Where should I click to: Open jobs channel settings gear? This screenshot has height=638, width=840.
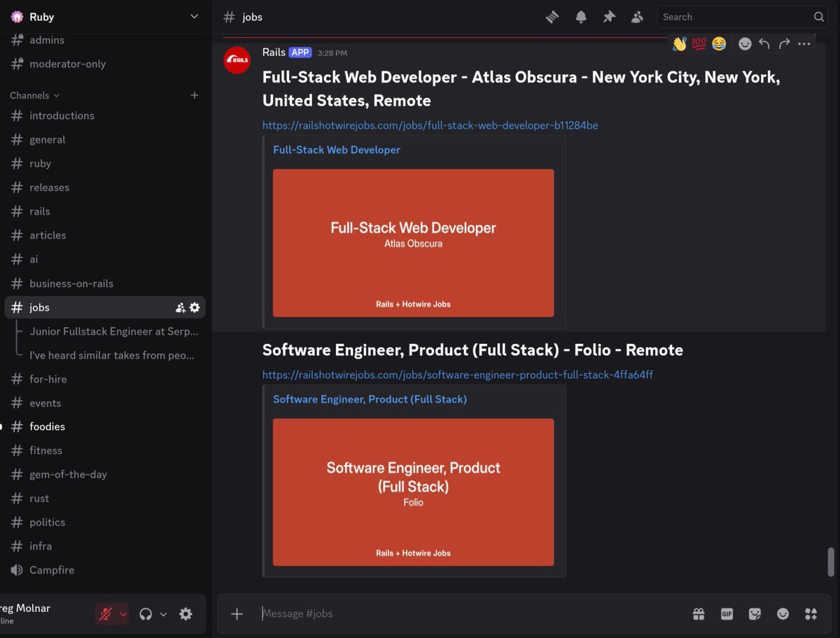click(x=195, y=307)
